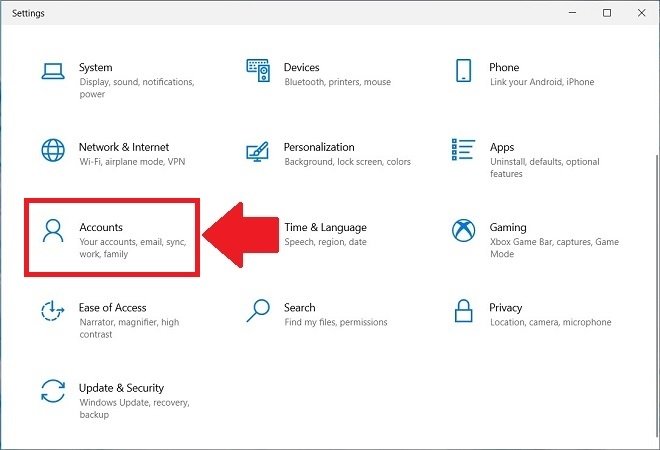Viewport: 660px width, 450px height.
Task: Open Update & Security title
Action: pos(121,388)
